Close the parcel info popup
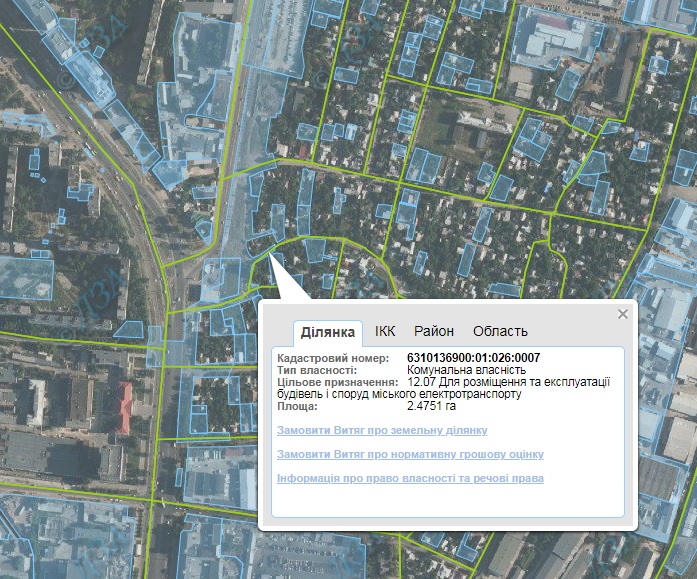Screen dimensions: 697x579 pos(623,314)
